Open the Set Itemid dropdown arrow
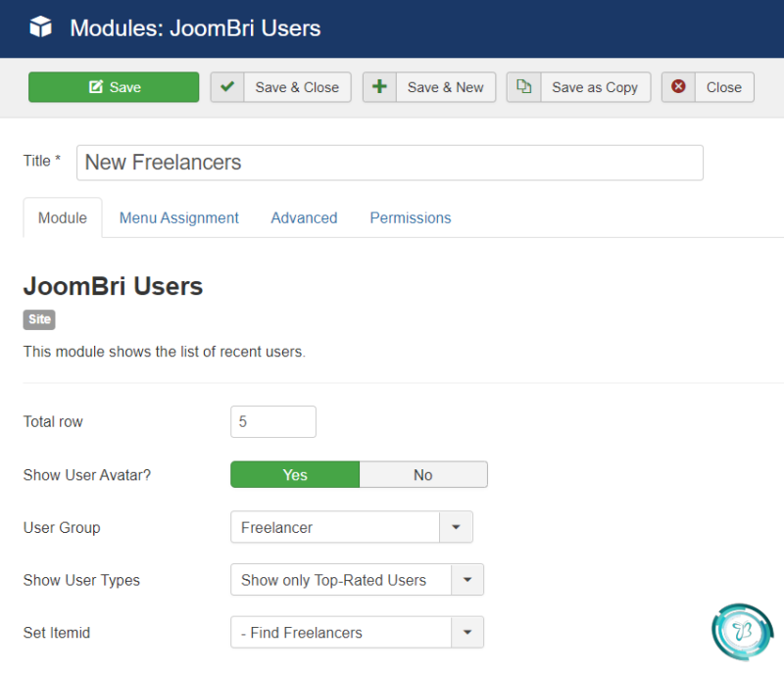The image size is (784, 673). pyautogui.click(x=467, y=632)
